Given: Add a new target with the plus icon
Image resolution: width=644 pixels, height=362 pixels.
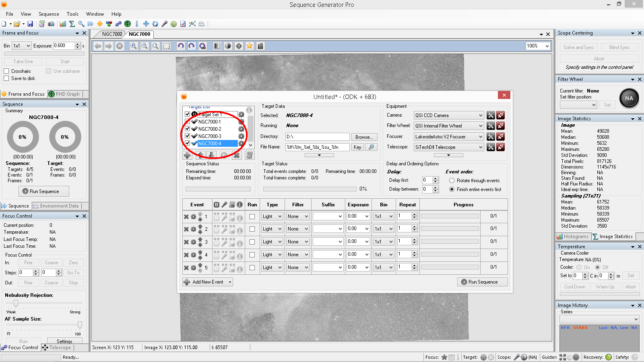Looking at the screenshot, I should [x=188, y=155].
